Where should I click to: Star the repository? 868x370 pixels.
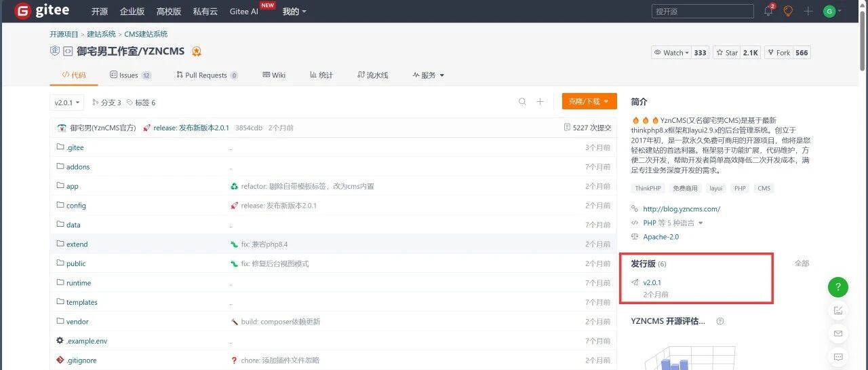[726, 52]
